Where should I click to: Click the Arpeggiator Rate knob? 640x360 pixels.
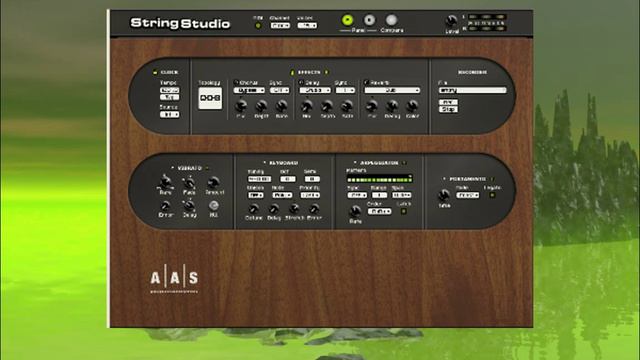pyautogui.click(x=355, y=211)
